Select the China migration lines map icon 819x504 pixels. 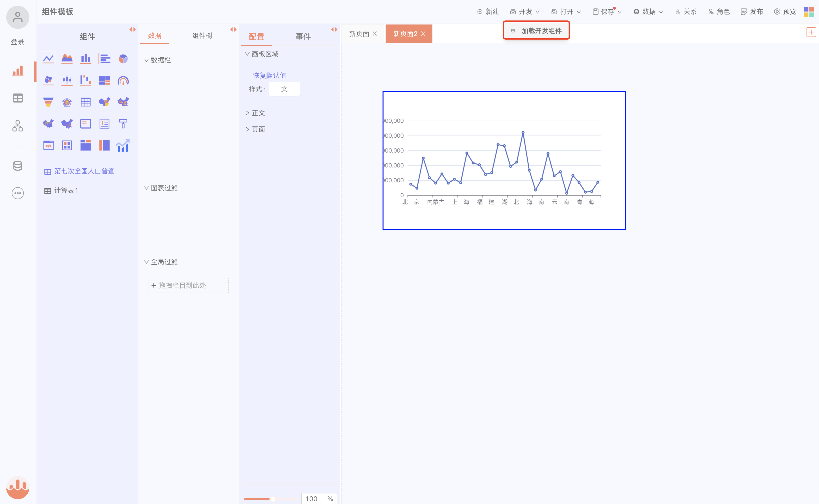coord(48,124)
